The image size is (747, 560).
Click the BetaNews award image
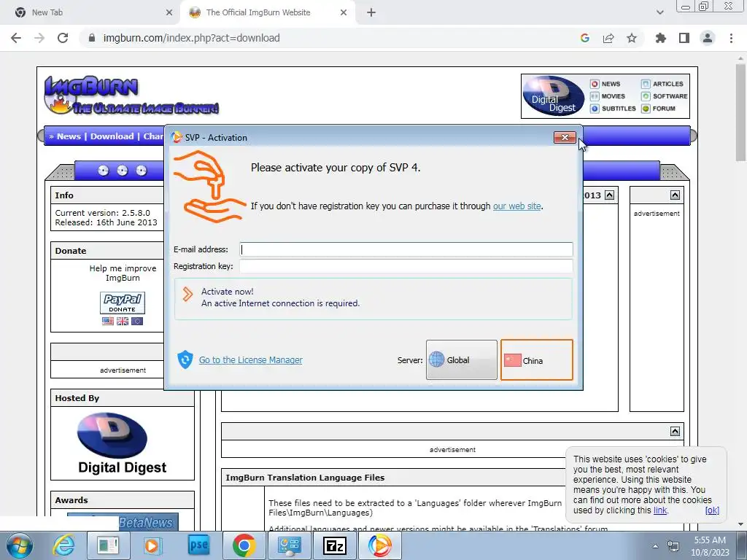point(123,521)
